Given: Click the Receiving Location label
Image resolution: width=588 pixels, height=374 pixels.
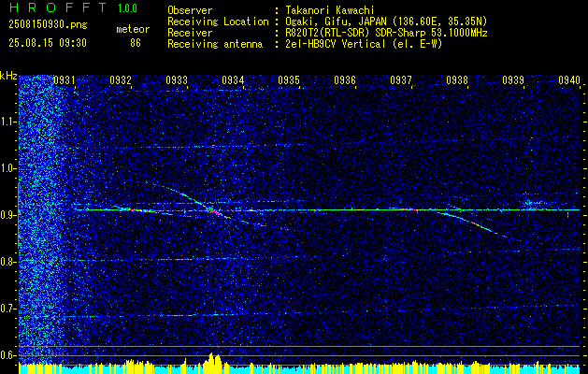Looking at the screenshot, I should pyautogui.click(x=218, y=22).
